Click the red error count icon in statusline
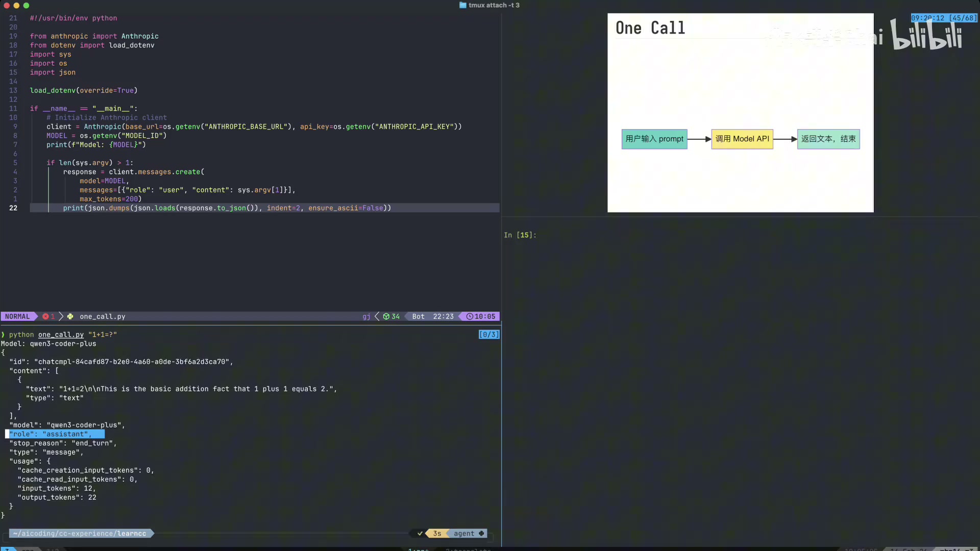Image resolution: width=980 pixels, height=551 pixels. (46, 316)
